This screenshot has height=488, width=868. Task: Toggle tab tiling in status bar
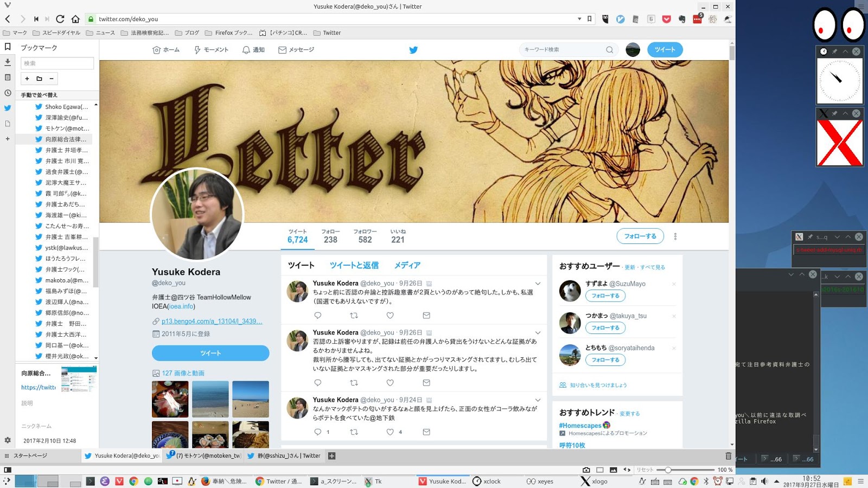click(x=599, y=470)
